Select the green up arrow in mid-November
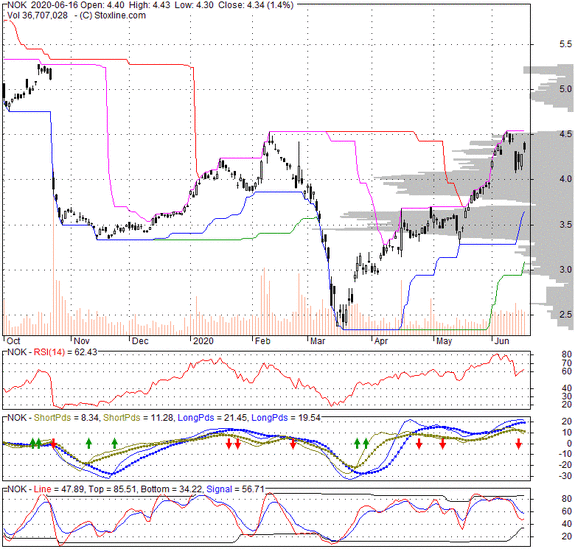 pos(88,443)
